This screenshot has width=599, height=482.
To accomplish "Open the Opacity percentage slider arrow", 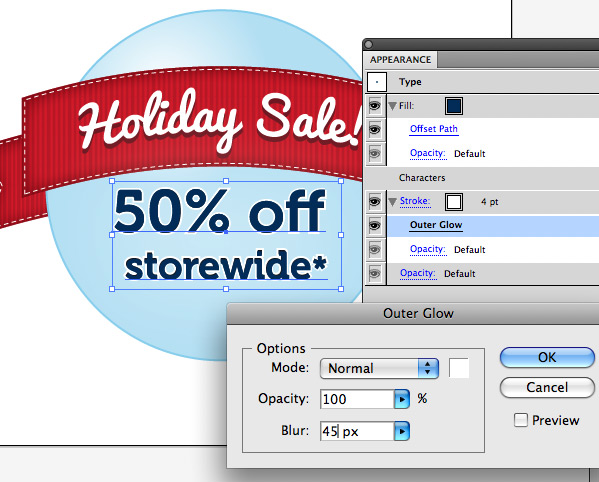I will (x=401, y=399).
